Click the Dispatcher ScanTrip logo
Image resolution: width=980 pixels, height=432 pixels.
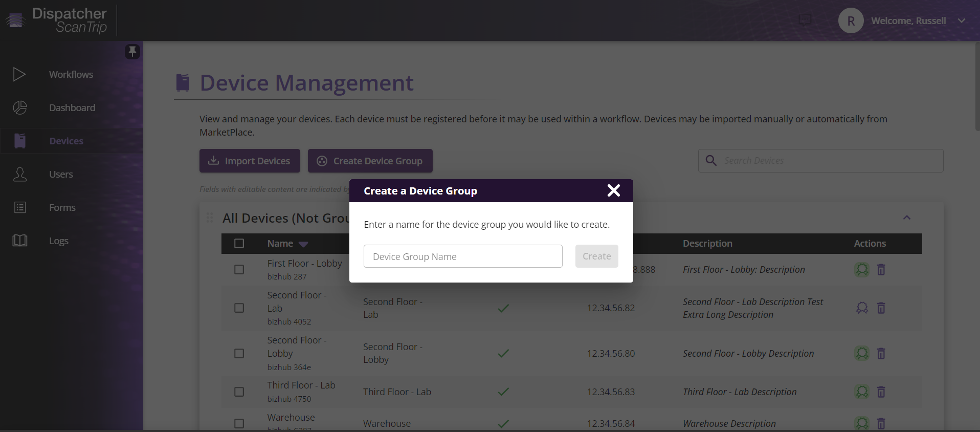56,20
